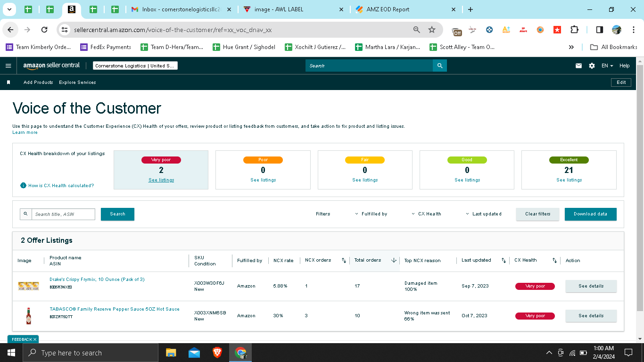This screenshot has height=362, width=644.
Task: Open the Extensions puzzle piece menu
Action: point(574,30)
